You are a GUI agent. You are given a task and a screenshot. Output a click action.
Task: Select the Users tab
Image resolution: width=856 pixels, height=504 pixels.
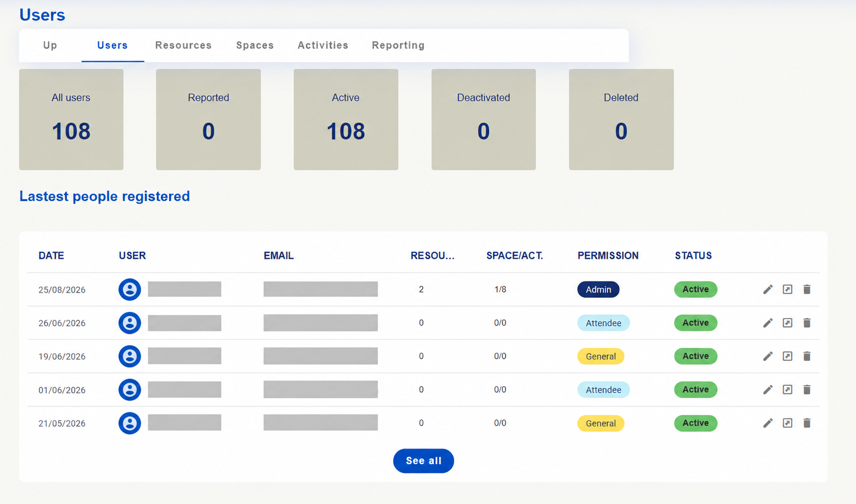113,46
